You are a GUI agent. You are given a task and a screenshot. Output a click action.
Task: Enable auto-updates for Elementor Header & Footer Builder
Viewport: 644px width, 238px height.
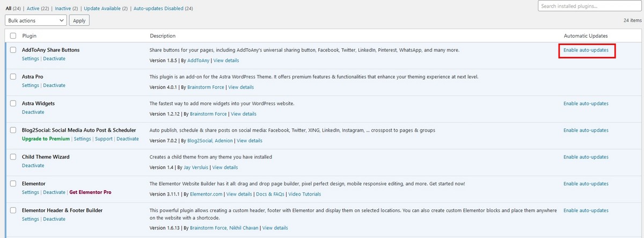[586, 211]
